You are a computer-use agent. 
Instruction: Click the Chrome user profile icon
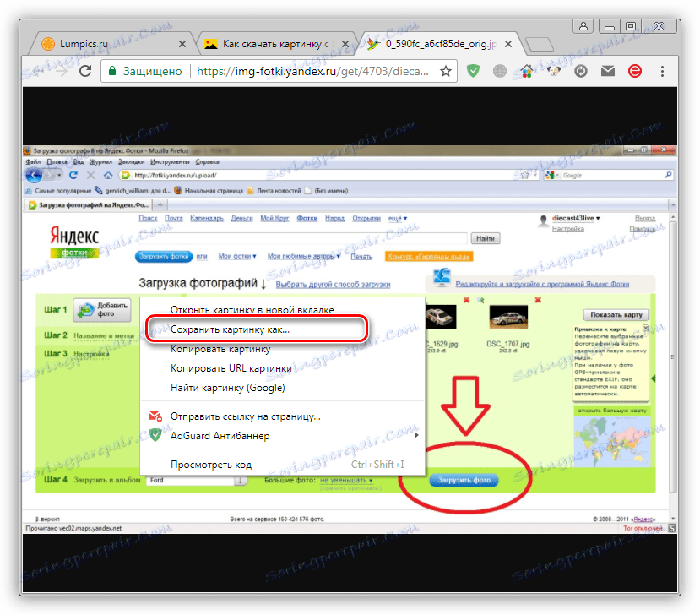[583, 26]
